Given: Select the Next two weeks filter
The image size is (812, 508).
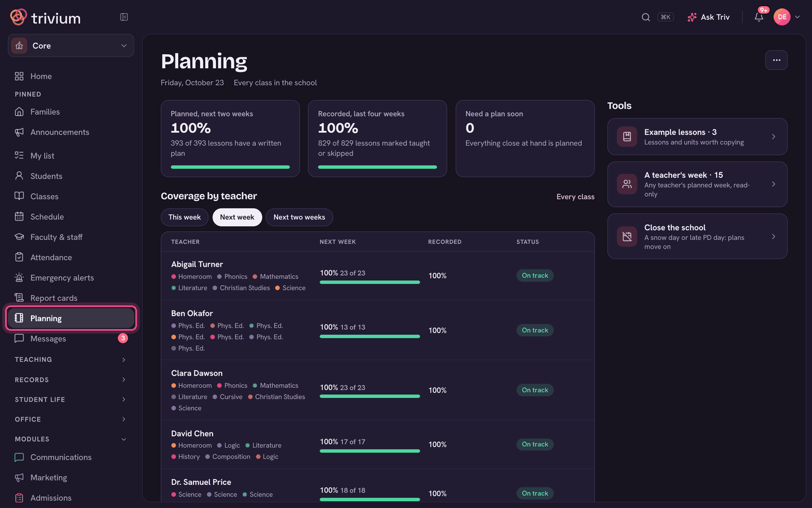Looking at the screenshot, I should [299, 217].
